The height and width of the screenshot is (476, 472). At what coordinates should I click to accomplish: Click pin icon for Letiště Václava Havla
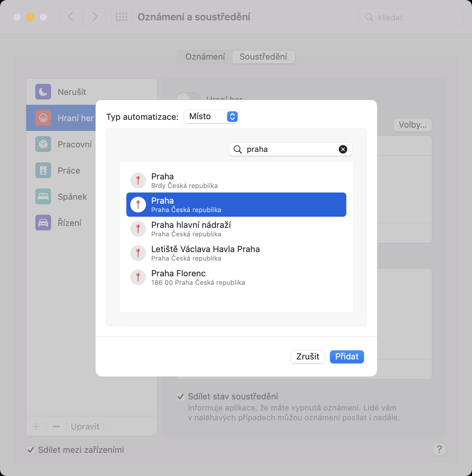(138, 253)
